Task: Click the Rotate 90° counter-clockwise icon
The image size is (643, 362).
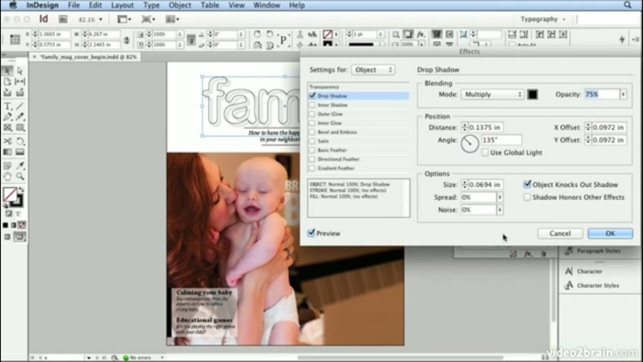Action: coord(269,34)
